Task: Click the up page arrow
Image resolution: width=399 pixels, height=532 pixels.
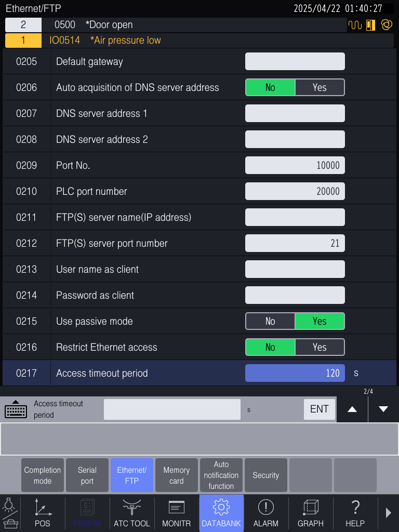Action: click(x=352, y=409)
